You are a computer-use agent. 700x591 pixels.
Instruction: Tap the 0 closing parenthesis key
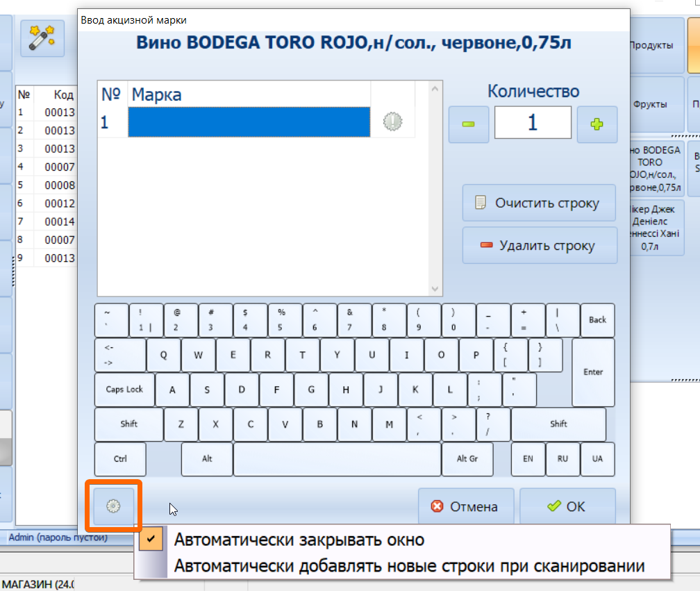[458, 320]
